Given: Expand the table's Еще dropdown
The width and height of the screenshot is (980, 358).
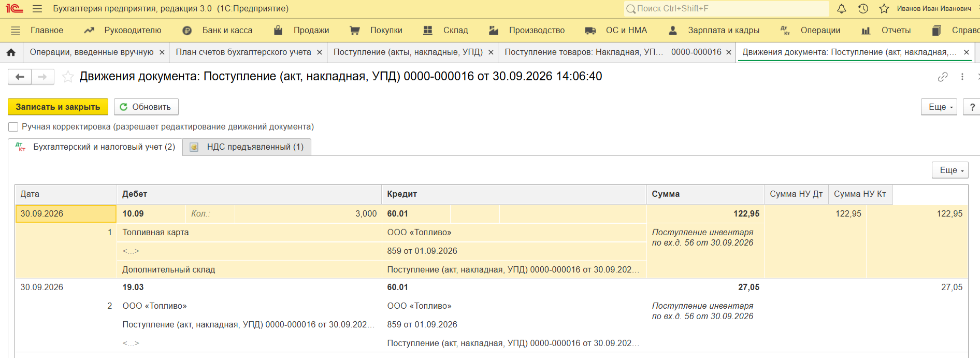Looking at the screenshot, I should click(950, 170).
